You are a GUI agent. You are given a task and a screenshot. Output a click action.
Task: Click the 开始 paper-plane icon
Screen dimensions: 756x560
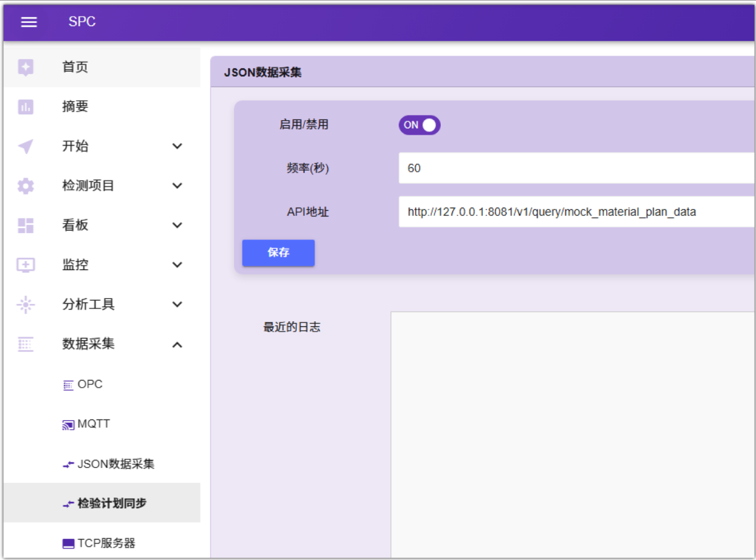click(x=26, y=146)
